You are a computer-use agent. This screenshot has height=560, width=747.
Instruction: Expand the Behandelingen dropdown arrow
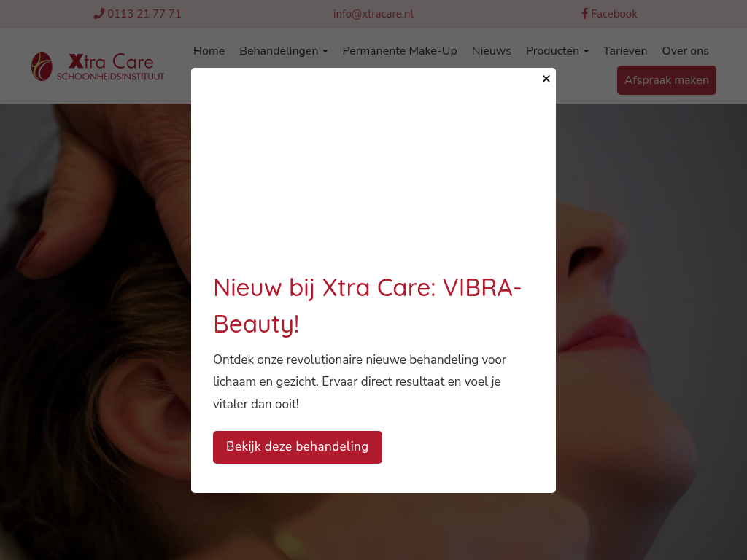coord(325,52)
